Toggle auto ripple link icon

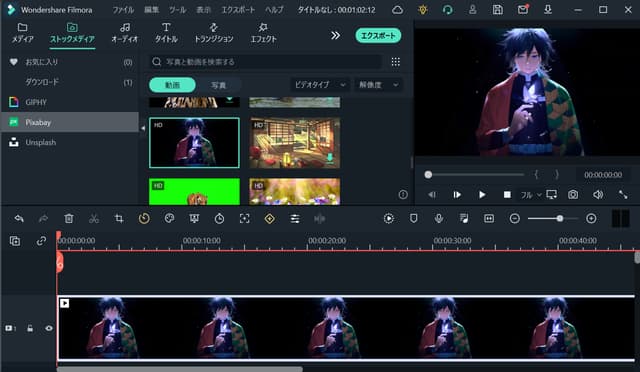point(41,241)
